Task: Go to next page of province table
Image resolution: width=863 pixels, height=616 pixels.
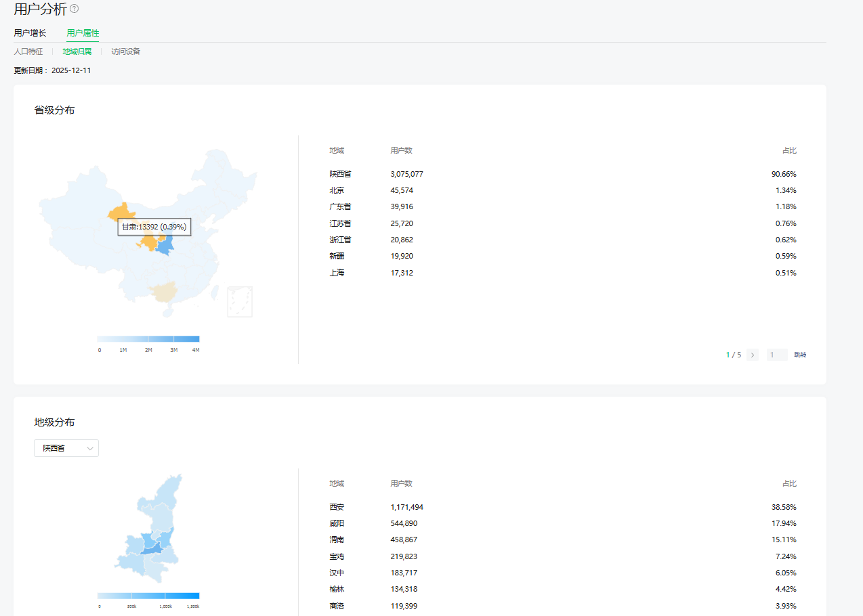Action: (753, 355)
